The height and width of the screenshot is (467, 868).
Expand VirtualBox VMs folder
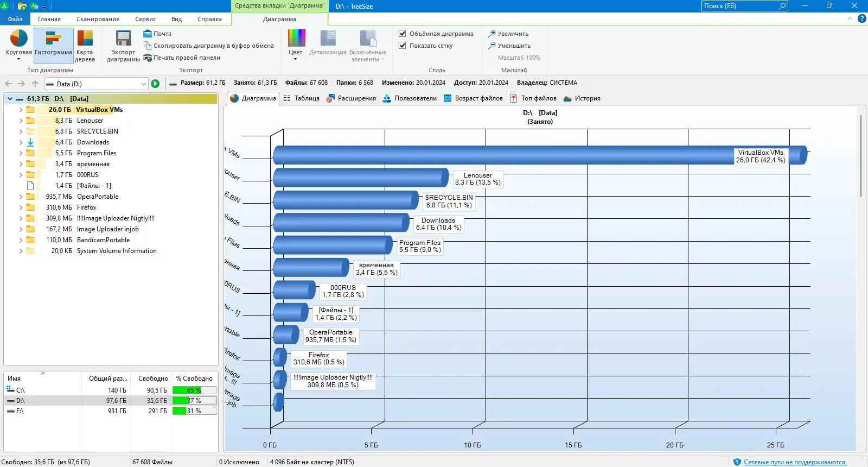click(21, 110)
